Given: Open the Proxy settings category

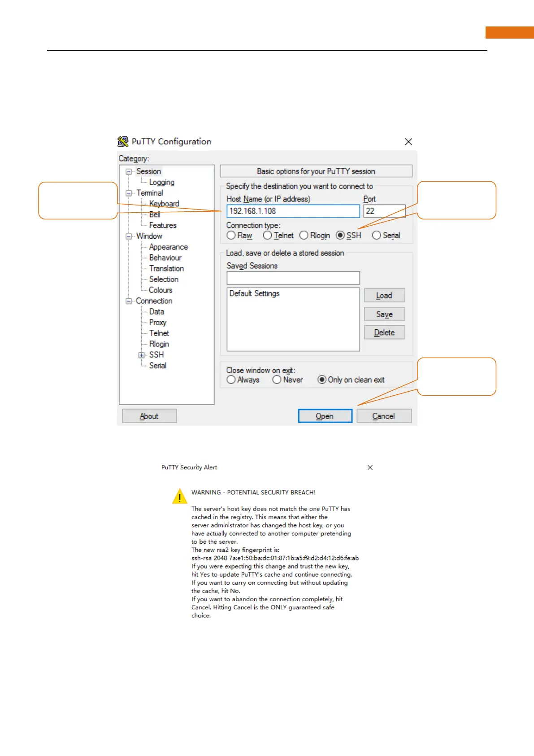Looking at the screenshot, I should click(x=158, y=322).
